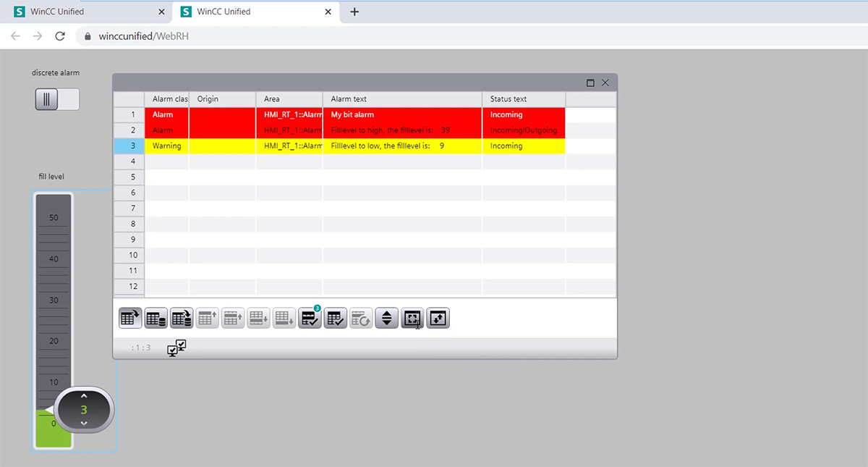Click the ": 1 : 3" status bar text
The image size is (868, 467).
pyautogui.click(x=141, y=348)
